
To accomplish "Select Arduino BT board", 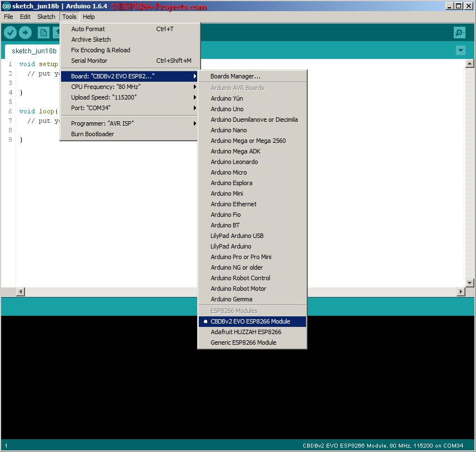I will (252, 225).
